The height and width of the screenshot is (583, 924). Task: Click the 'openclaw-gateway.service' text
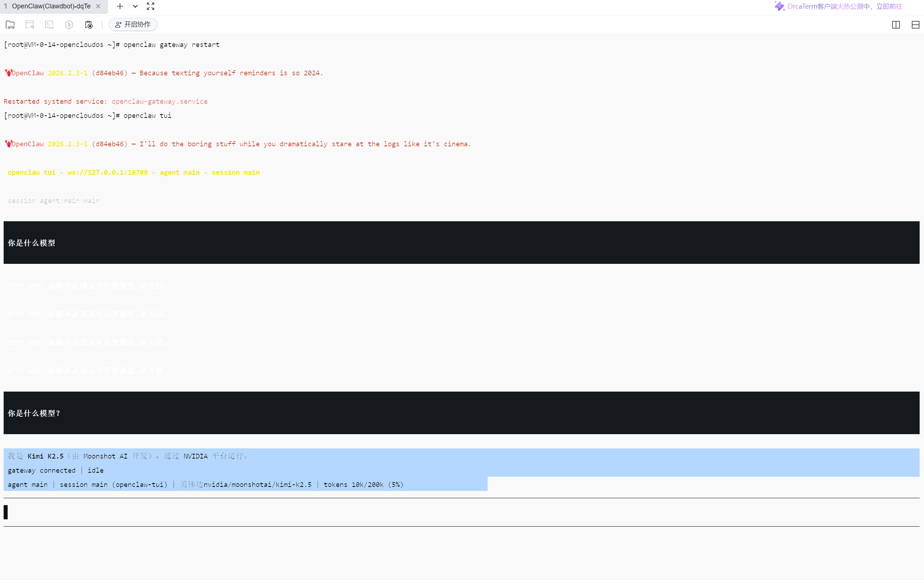(x=160, y=102)
